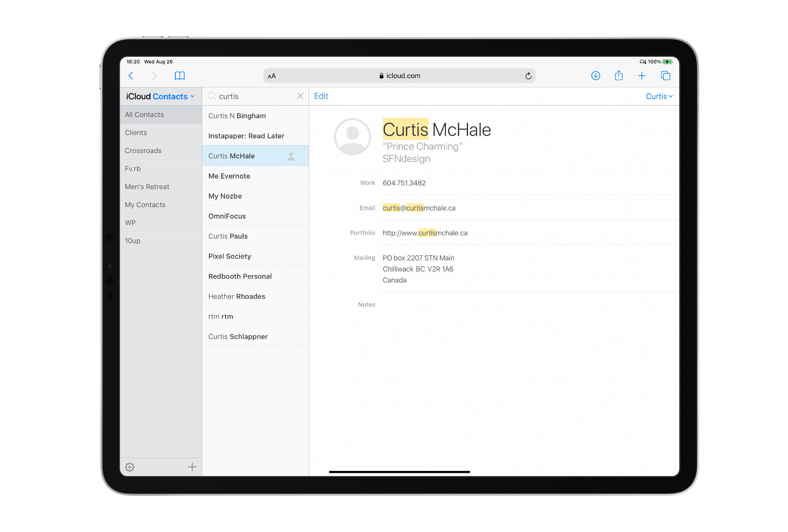Open a new Safari tab
Viewport: 788px width, 532px height.
[642, 75]
